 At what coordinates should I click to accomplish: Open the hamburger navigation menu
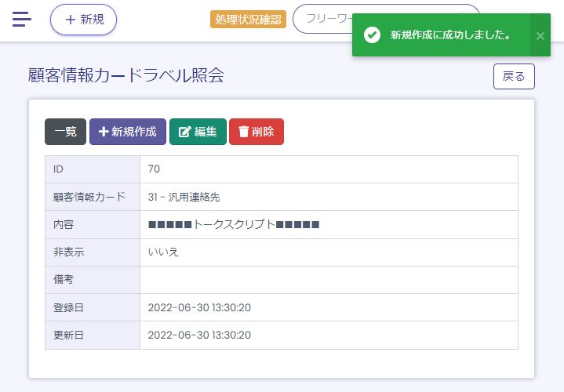pyautogui.click(x=22, y=20)
